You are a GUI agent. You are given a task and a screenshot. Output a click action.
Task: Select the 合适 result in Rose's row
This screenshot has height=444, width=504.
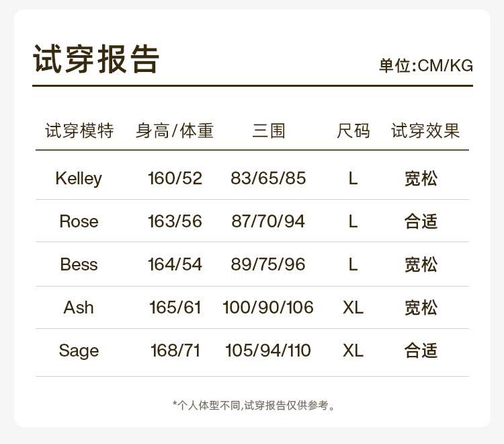421,221
